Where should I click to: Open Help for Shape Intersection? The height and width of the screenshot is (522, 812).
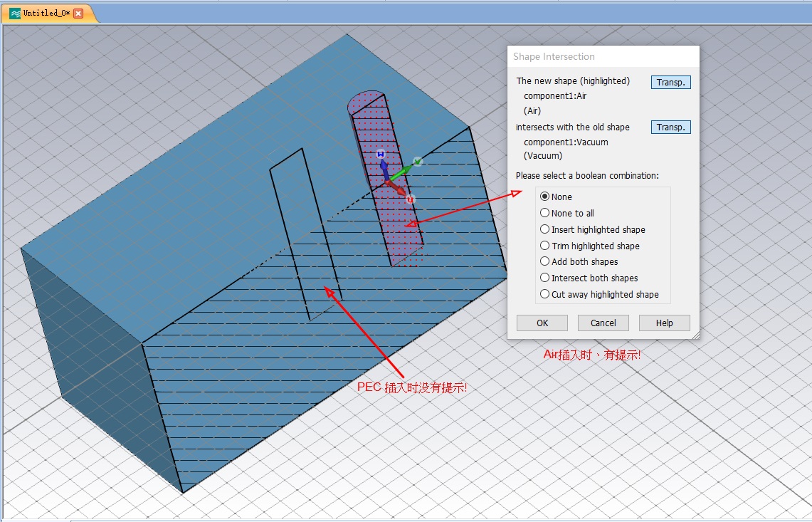click(x=665, y=323)
